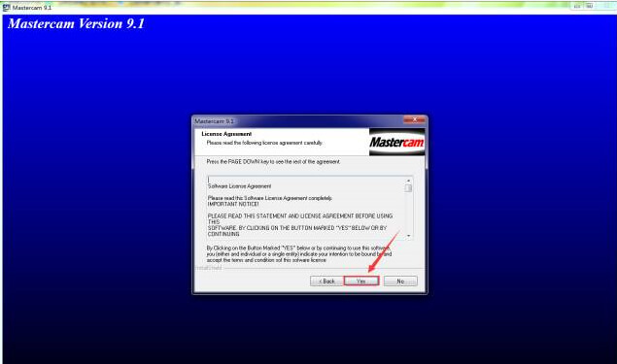Click the Software License Agreement line
Image resolution: width=617 pixels, height=364 pixels.
[239, 186]
